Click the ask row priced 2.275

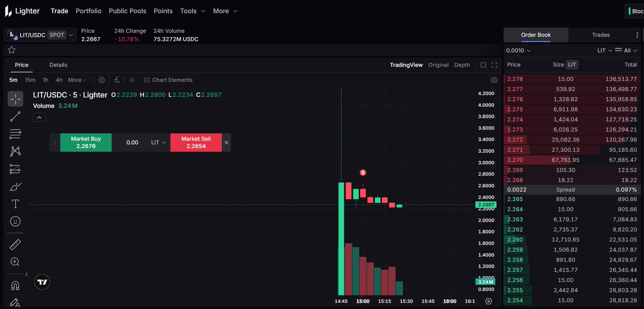[572, 110]
